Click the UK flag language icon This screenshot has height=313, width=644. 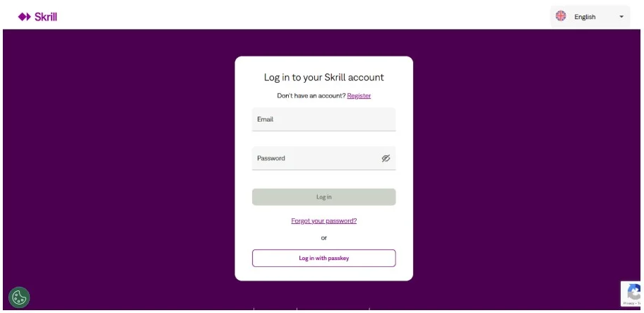click(x=561, y=16)
